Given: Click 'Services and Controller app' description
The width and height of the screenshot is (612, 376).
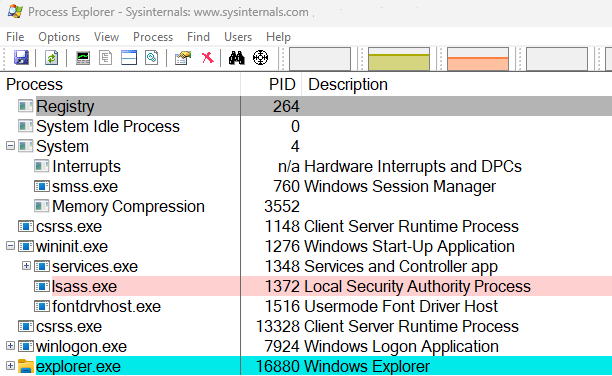Looking at the screenshot, I should 401,266.
